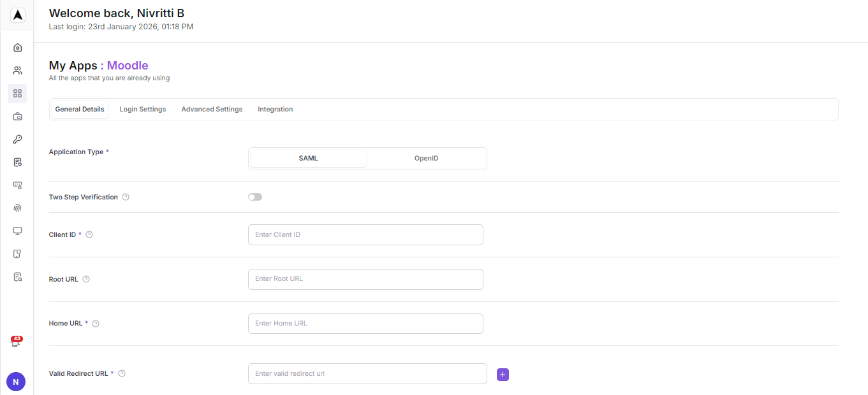Open the fingerprint authentication sidebar icon
The height and width of the screenshot is (395, 868).
tap(17, 208)
